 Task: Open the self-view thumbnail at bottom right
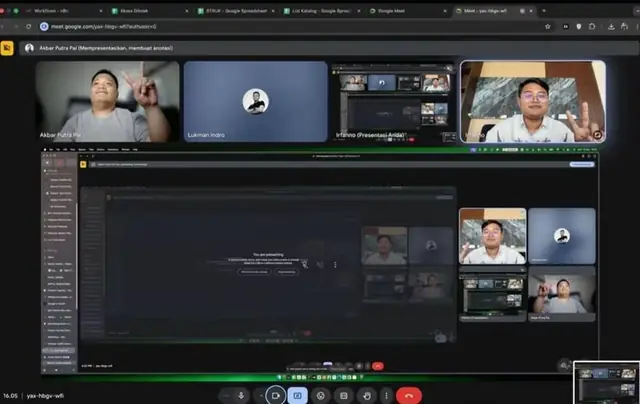point(607,382)
